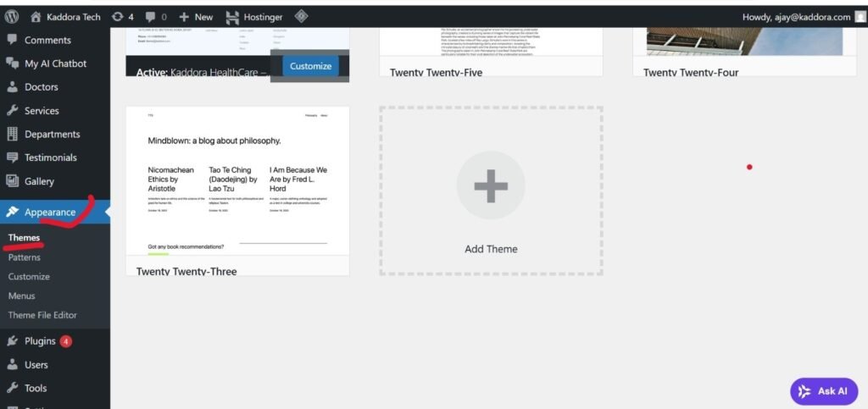This screenshot has height=409, width=868.
Task: Select the Twenty Twenty-Three theme thumbnail
Action: [237, 180]
